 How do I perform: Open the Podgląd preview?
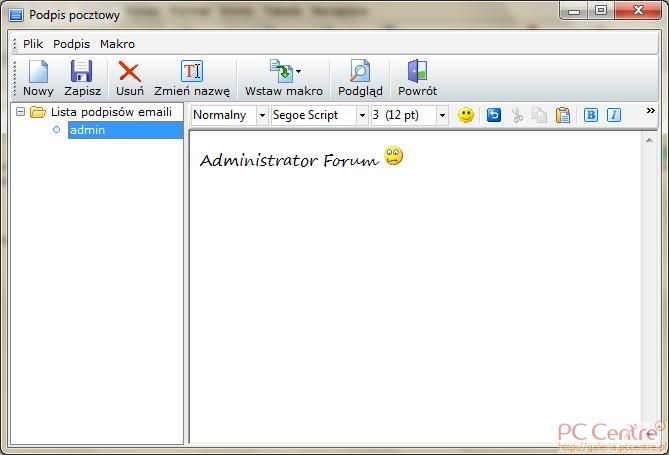point(360,79)
